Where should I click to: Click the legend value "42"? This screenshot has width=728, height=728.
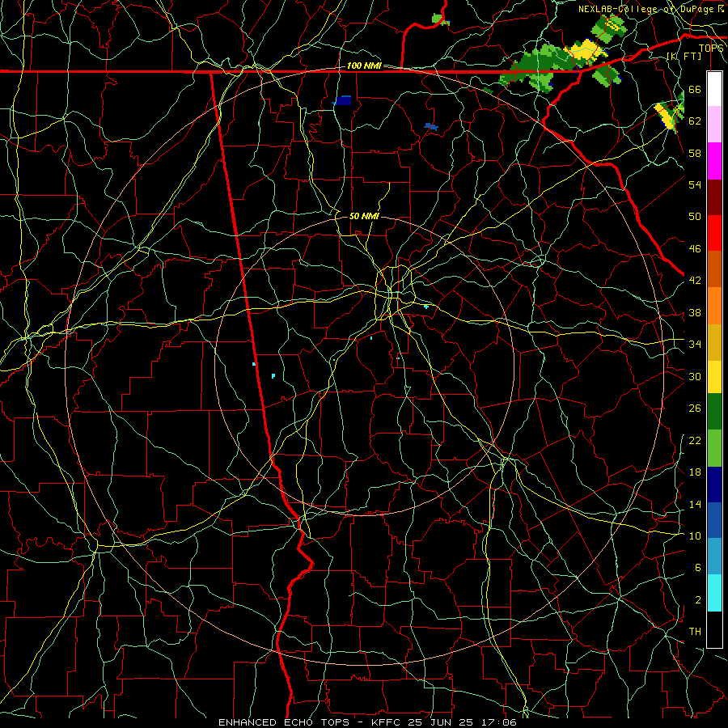click(695, 281)
